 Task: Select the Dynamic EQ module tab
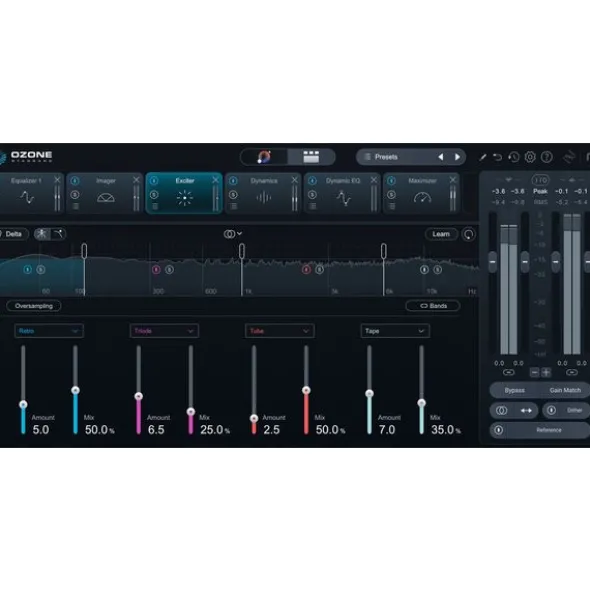pyautogui.click(x=342, y=193)
